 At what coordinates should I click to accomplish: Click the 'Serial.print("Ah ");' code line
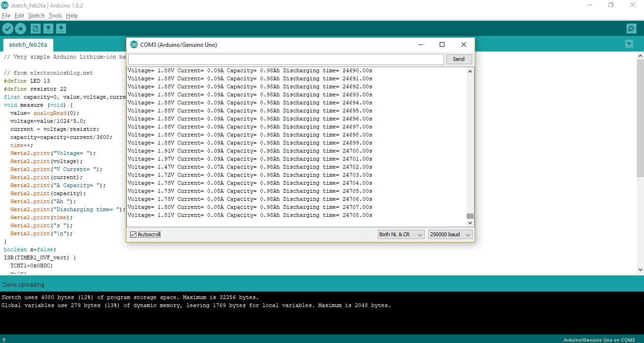(43, 201)
